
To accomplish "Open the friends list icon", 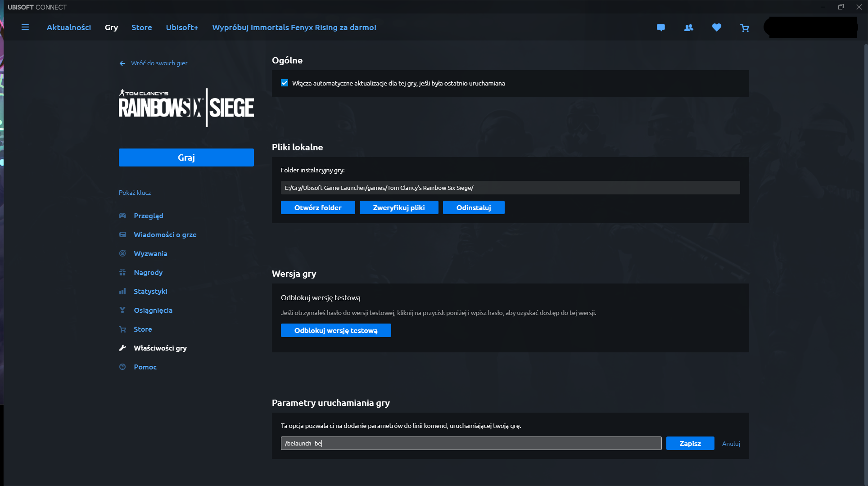I will [x=688, y=27].
